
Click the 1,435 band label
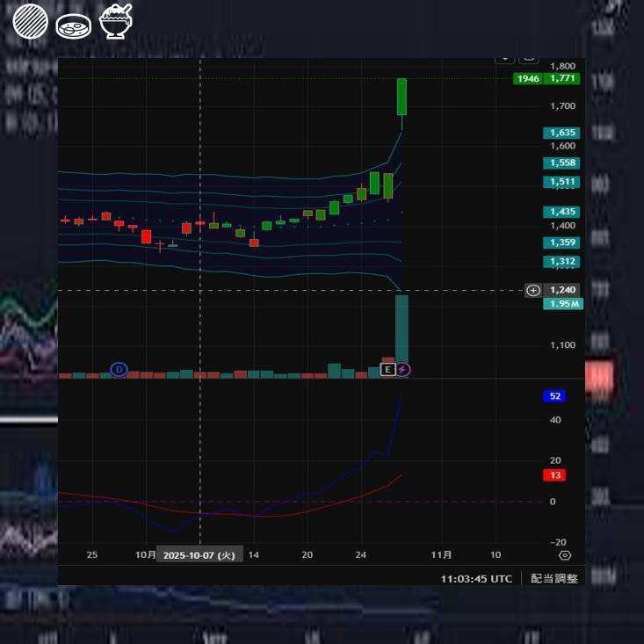(562, 212)
